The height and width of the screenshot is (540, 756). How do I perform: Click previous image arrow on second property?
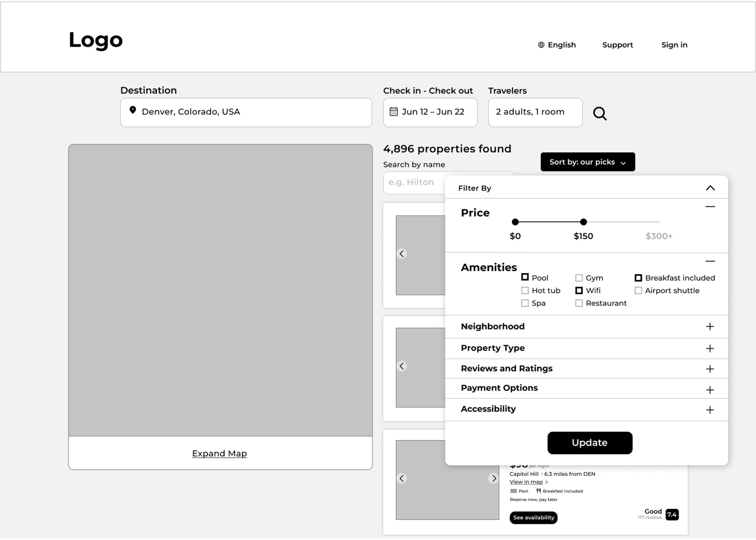click(402, 366)
